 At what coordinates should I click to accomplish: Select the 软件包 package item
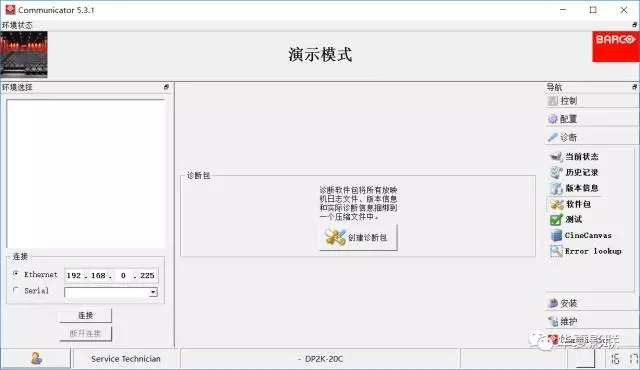point(570,204)
